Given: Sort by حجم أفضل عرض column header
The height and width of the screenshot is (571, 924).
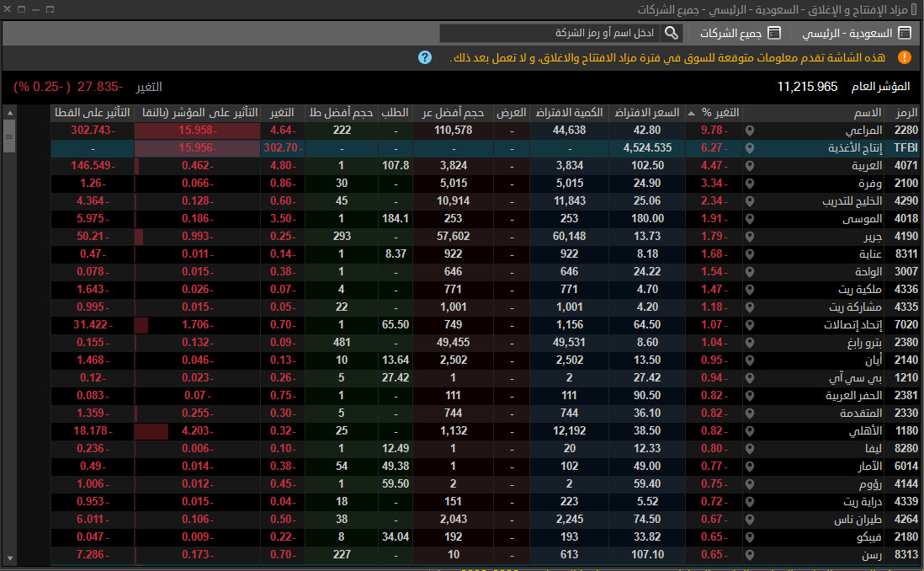Looking at the screenshot, I should tap(453, 113).
